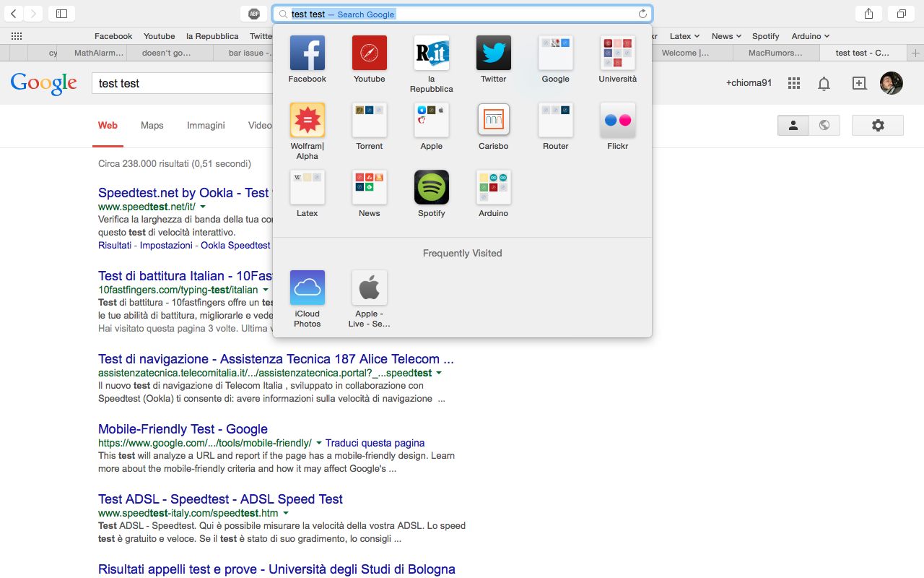Click +chioma91 Google+ profile link

(749, 83)
